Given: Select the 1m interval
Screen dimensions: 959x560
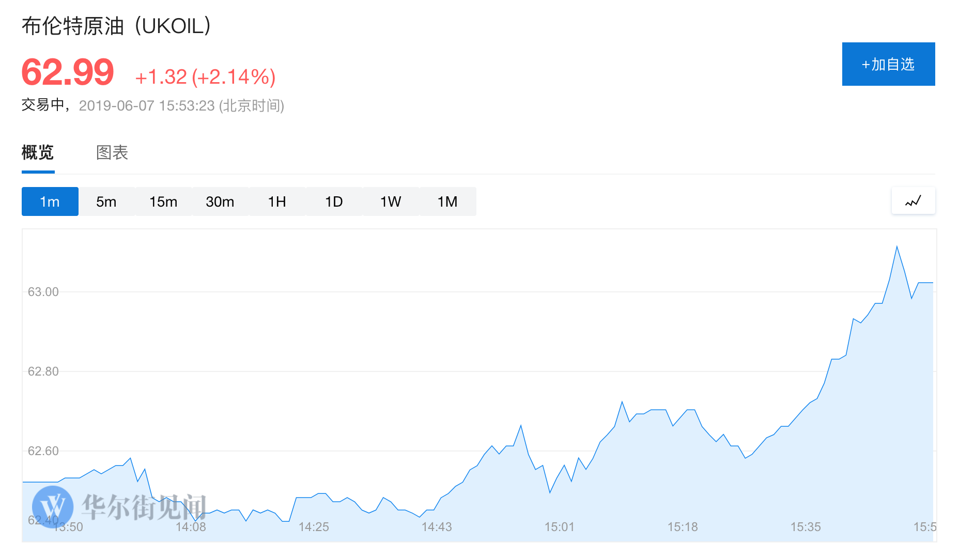Looking at the screenshot, I should (x=50, y=201).
